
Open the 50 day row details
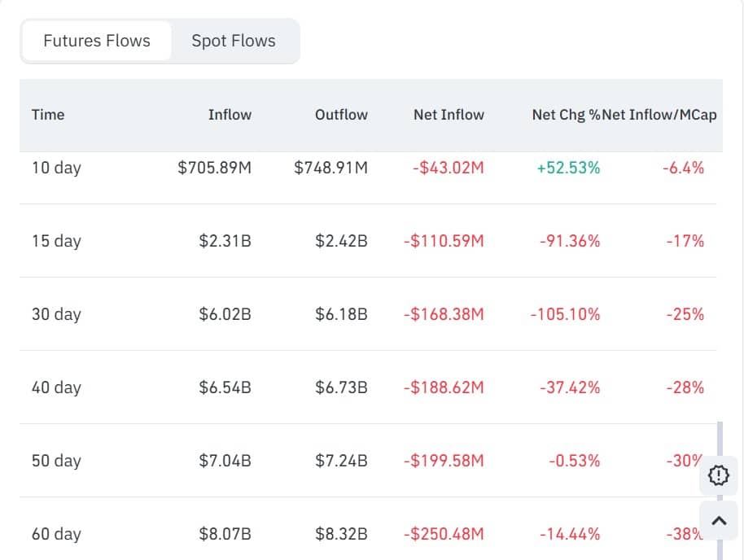55,461
